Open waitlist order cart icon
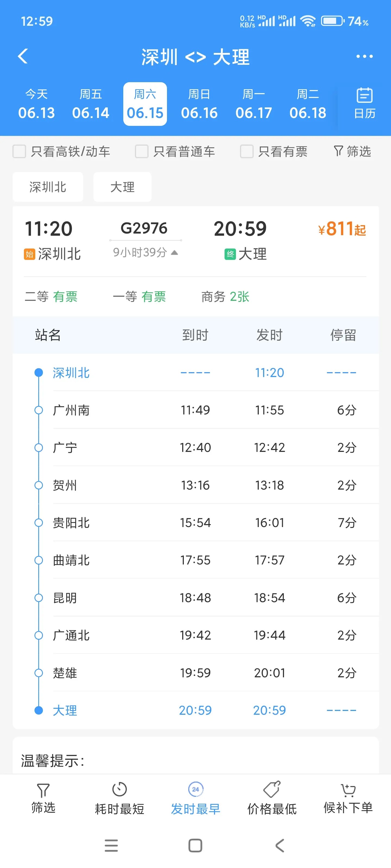This screenshot has height=868, width=391. [348, 790]
